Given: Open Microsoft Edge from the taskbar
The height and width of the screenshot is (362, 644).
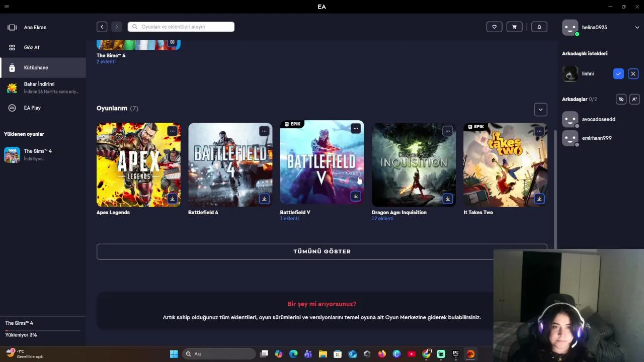Looking at the screenshot, I should point(293,354).
